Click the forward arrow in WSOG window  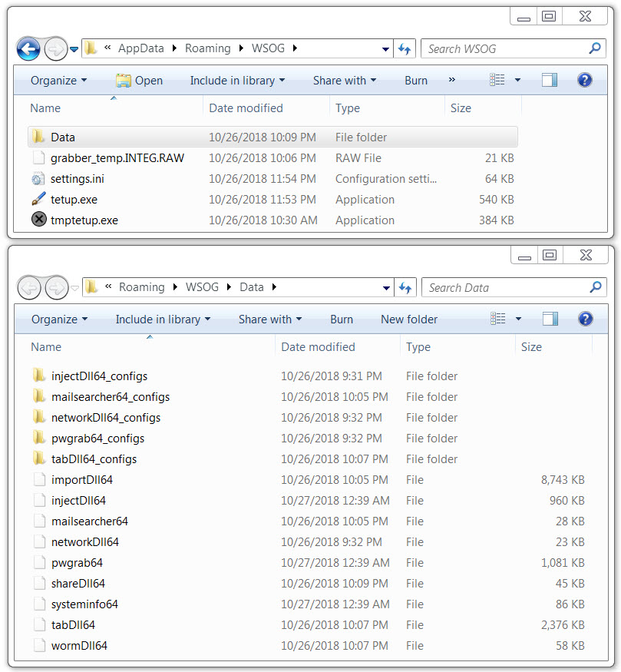(56, 49)
